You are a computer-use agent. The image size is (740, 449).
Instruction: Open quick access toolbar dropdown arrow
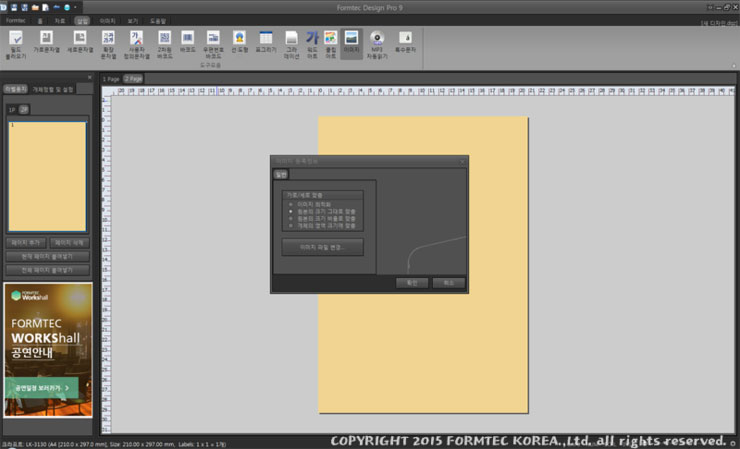coord(75,8)
